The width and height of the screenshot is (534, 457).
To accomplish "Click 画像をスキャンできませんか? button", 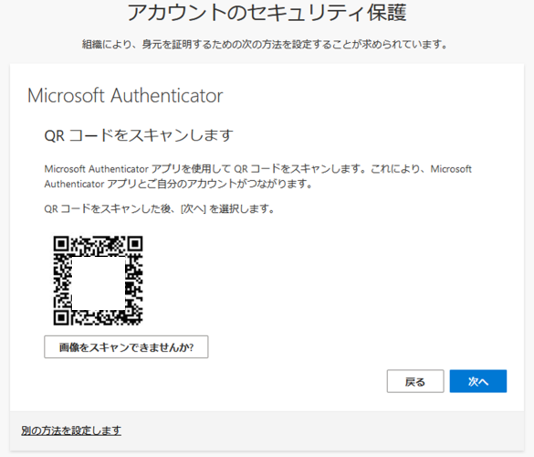I will (126, 347).
